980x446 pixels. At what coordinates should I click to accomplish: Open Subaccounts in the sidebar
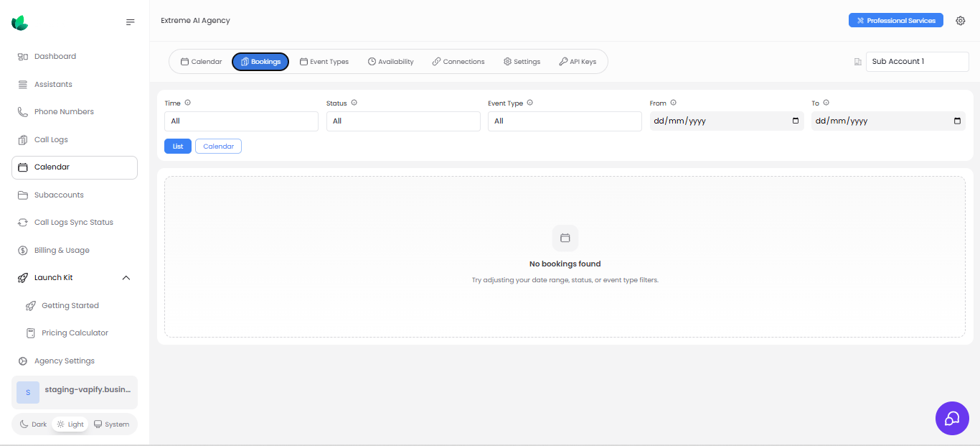pyautogui.click(x=75, y=195)
